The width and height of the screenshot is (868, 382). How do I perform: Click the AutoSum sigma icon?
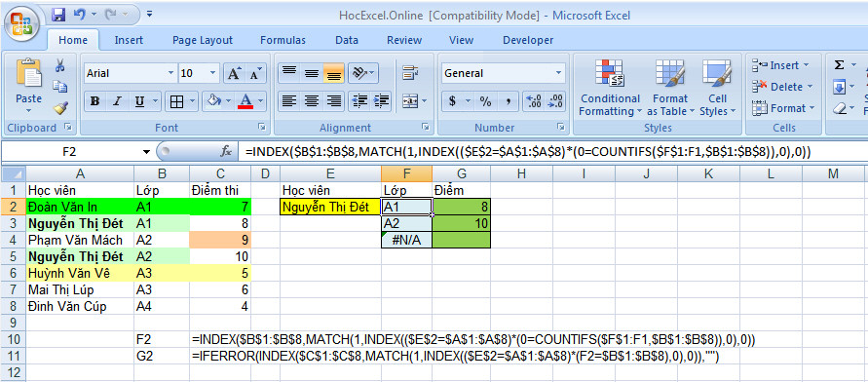click(x=839, y=66)
